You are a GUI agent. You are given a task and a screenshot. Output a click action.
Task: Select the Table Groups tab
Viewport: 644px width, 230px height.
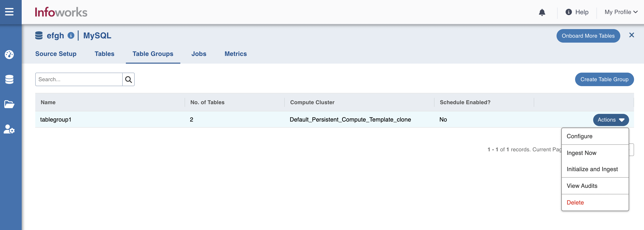click(153, 54)
